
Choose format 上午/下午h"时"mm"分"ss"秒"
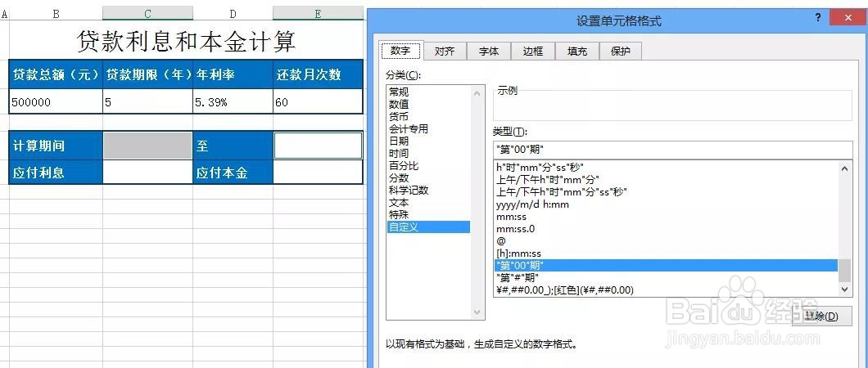click(666, 191)
